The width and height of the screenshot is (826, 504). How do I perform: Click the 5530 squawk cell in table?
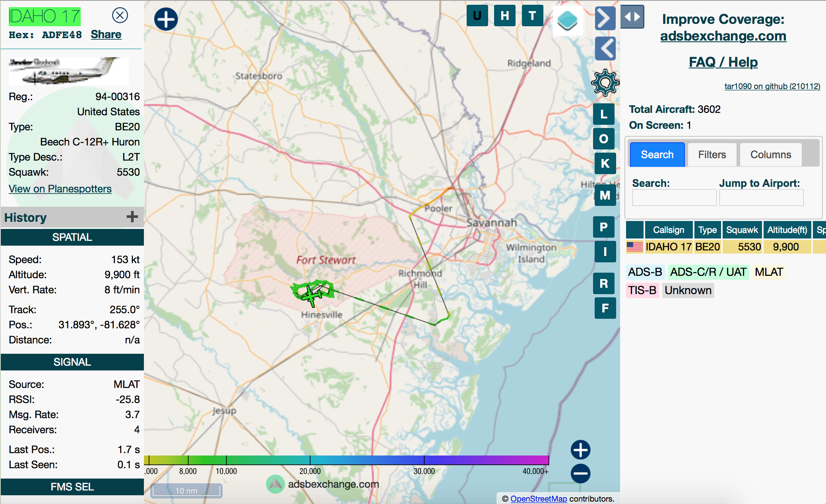pos(742,247)
